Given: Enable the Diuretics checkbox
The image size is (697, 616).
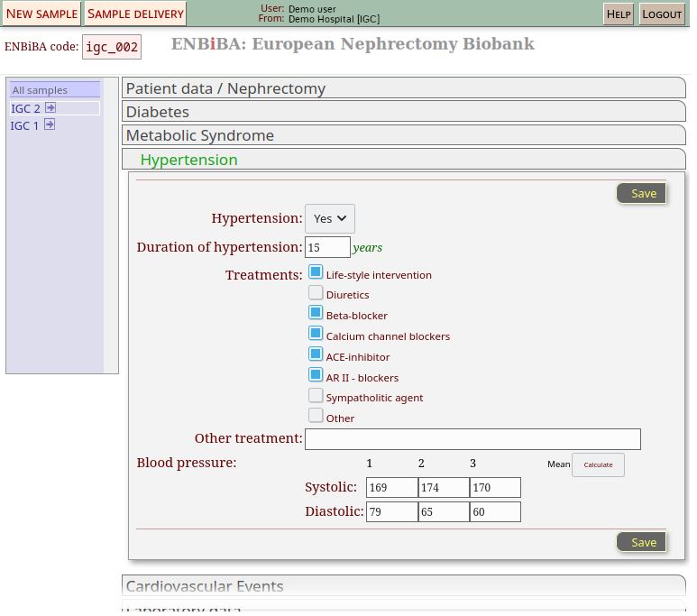Looking at the screenshot, I should (316, 293).
